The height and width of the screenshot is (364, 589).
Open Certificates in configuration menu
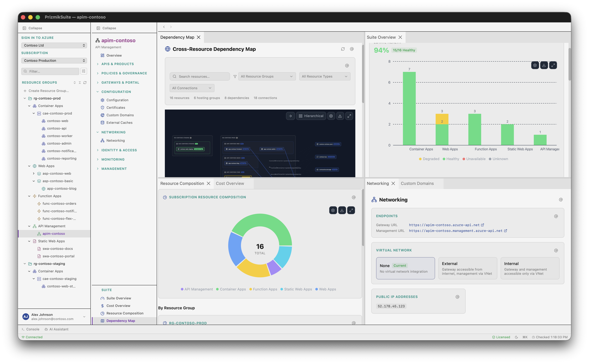pyautogui.click(x=116, y=108)
